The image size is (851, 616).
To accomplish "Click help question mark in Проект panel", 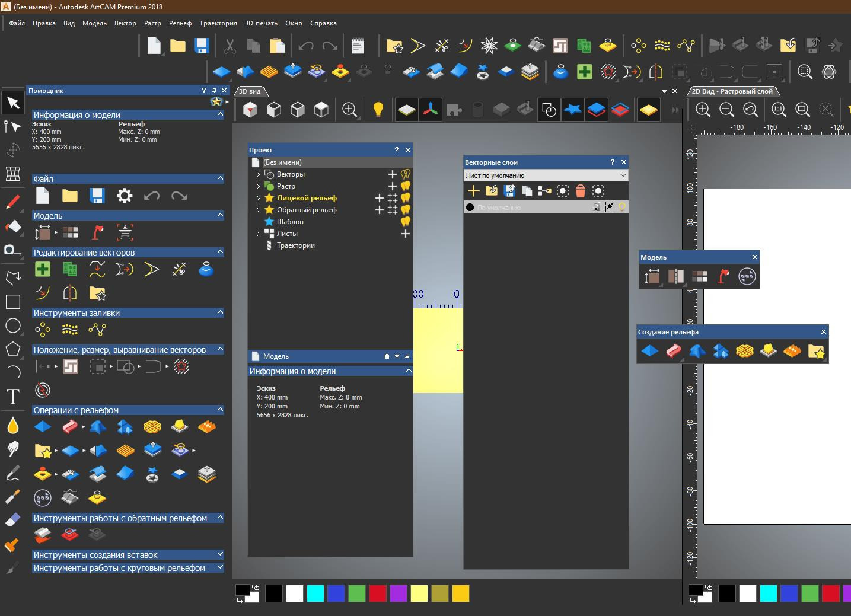I will 397,150.
